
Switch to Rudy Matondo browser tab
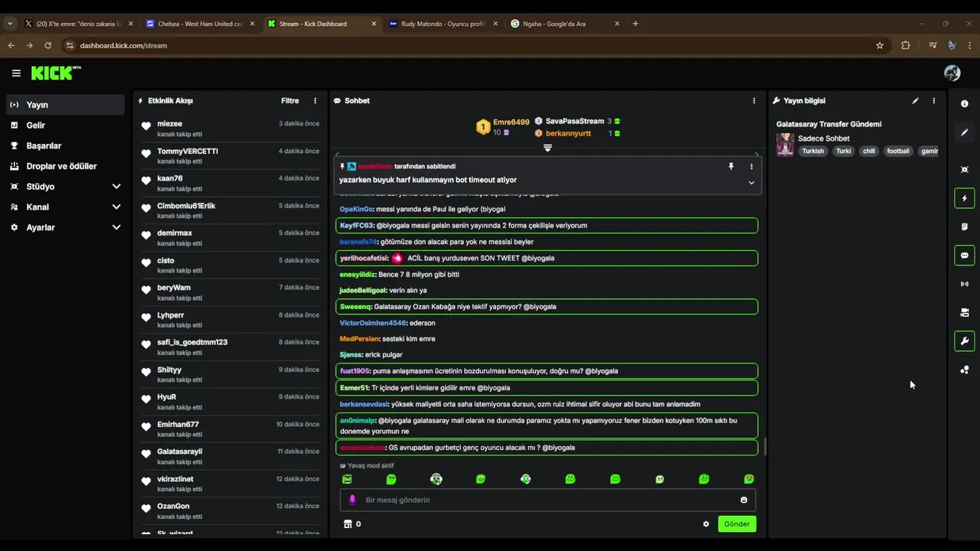click(x=443, y=24)
